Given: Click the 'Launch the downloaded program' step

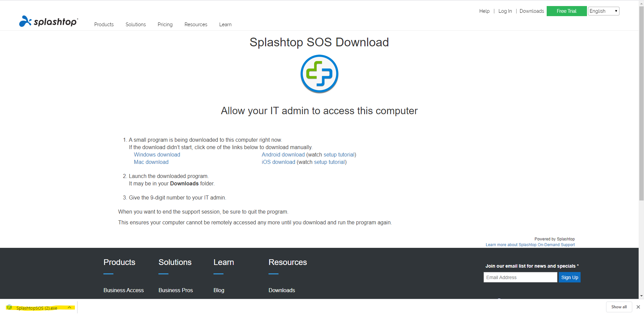Looking at the screenshot, I should 168,176.
